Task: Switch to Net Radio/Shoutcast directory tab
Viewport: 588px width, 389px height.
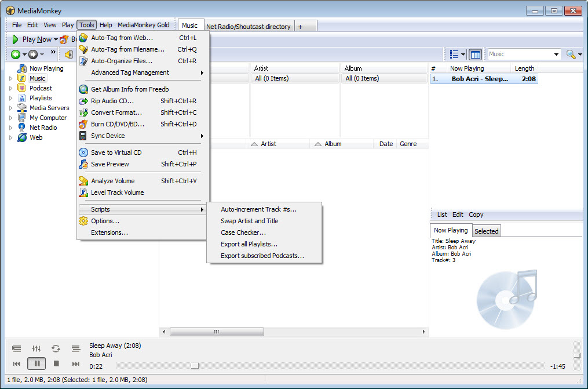Action: point(249,26)
